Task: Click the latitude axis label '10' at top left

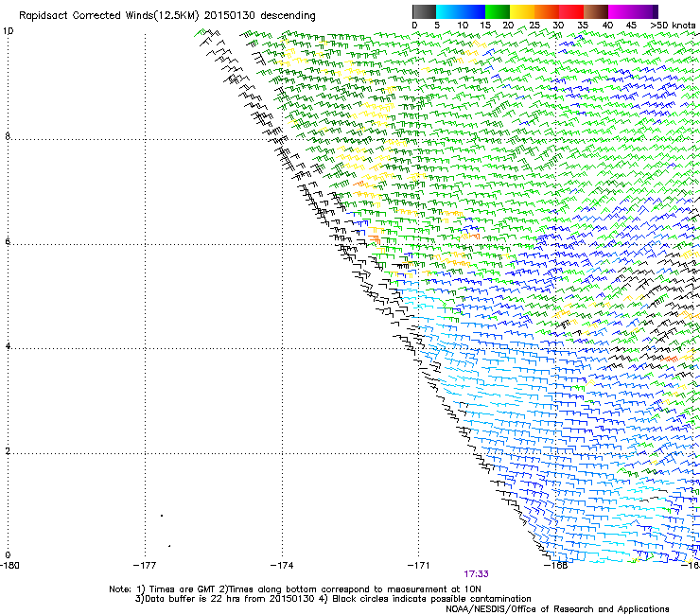Action: click(8, 31)
